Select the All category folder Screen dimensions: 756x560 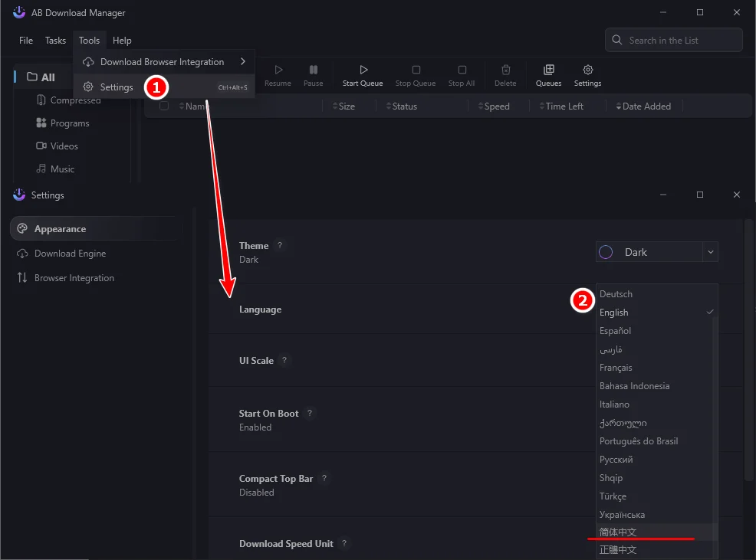point(41,77)
